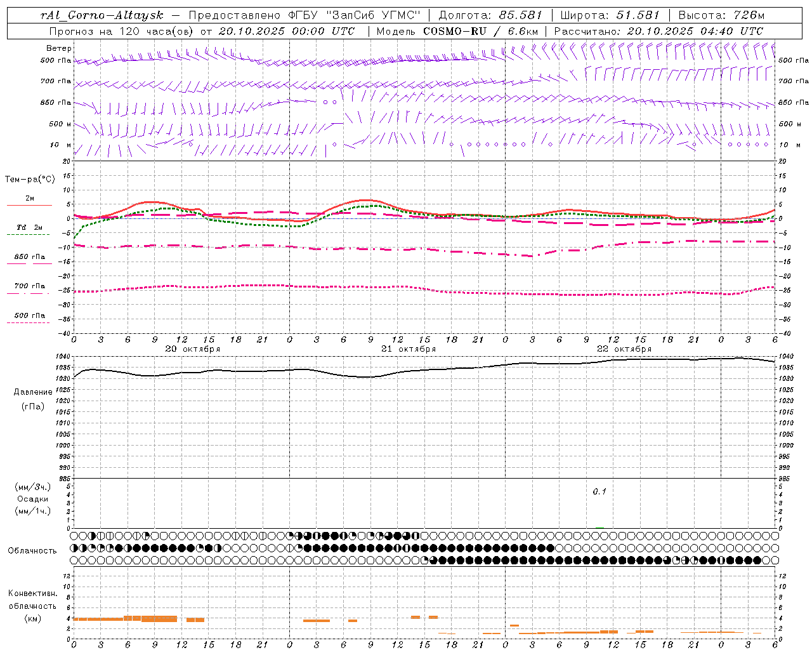The image size is (812, 650).
Task: Click the Ветер panel label
Action: pyautogui.click(x=58, y=48)
